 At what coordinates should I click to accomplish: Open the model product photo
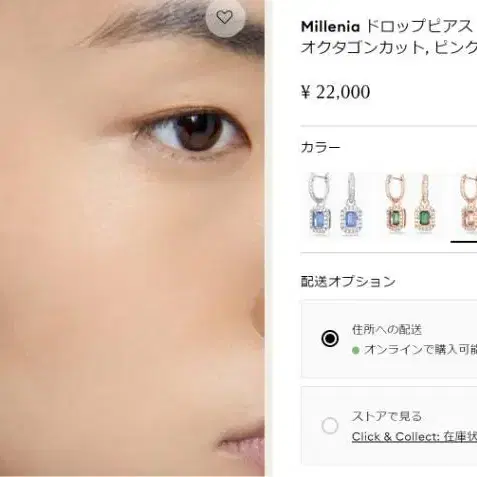point(132,238)
